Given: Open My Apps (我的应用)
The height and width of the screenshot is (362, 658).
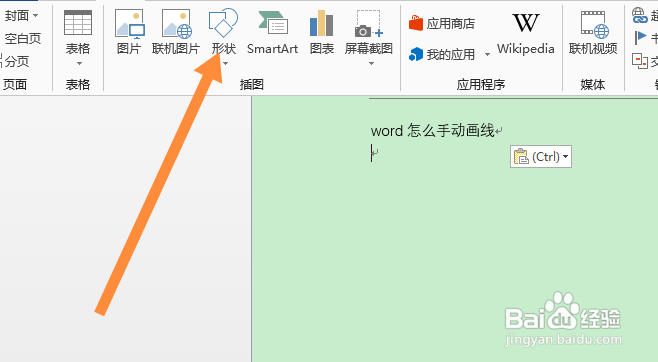Looking at the screenshot, I should coord(442,54).
